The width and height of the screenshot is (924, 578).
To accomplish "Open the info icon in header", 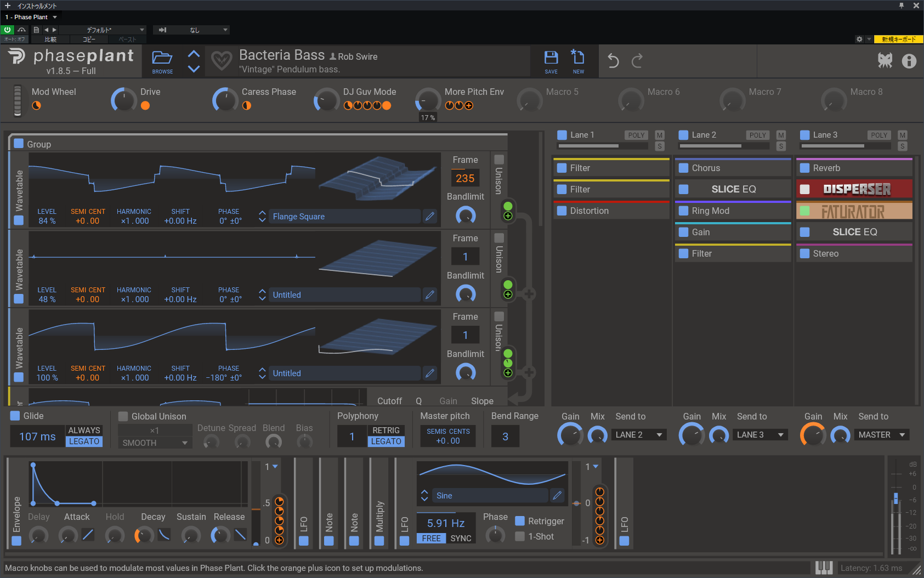I will coord(909,61).
